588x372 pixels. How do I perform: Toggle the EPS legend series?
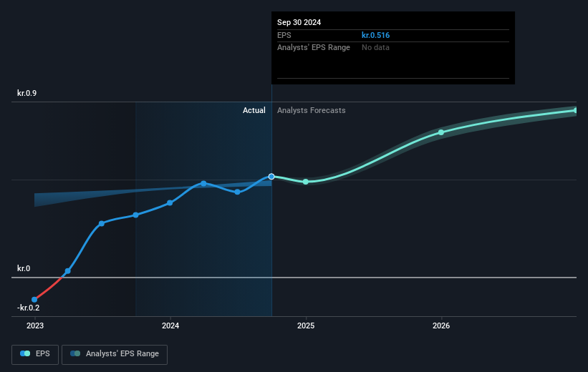35,354
